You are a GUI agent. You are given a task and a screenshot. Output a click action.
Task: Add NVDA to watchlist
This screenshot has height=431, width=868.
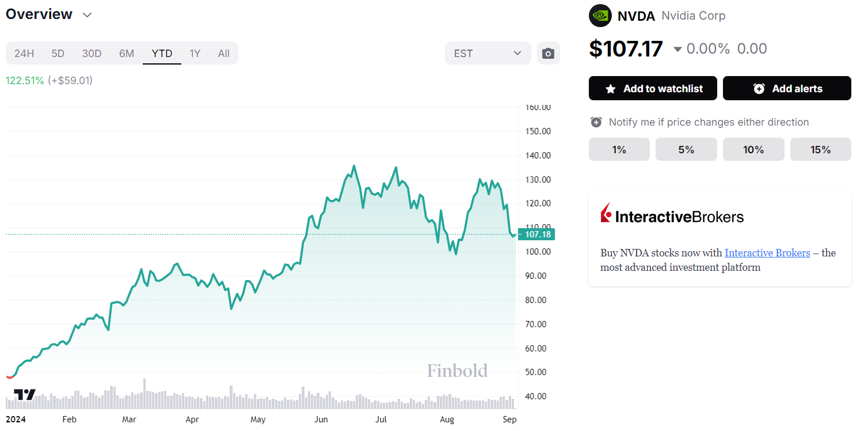point(653,88)
